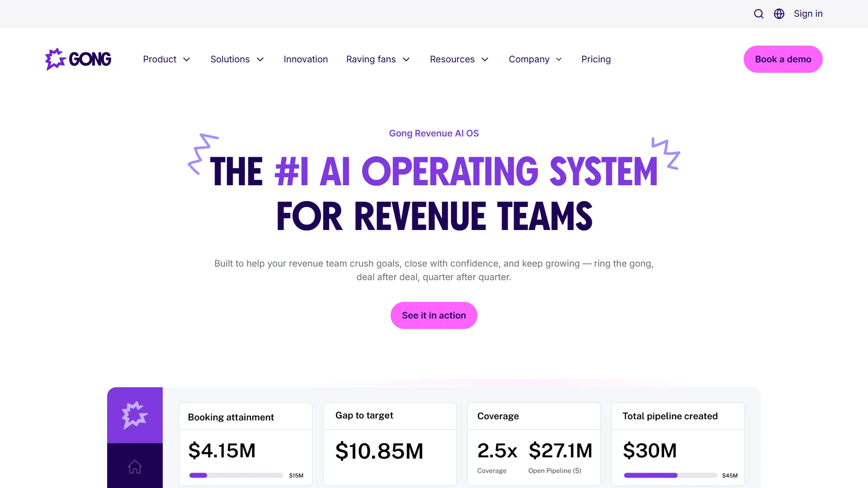Click the $45M target label
The image size is (868, 488).
tap(730, 475)
